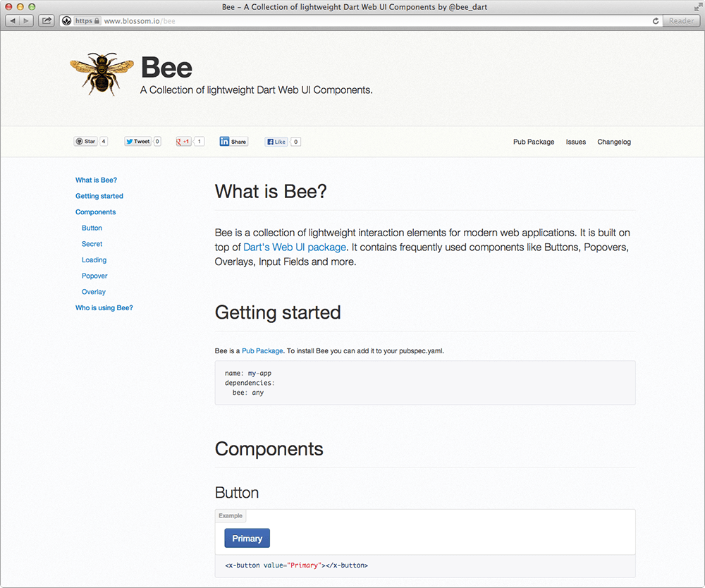Click the blue Primary example button
Viewport: 705px width, 588px height.
click(247, 538)
